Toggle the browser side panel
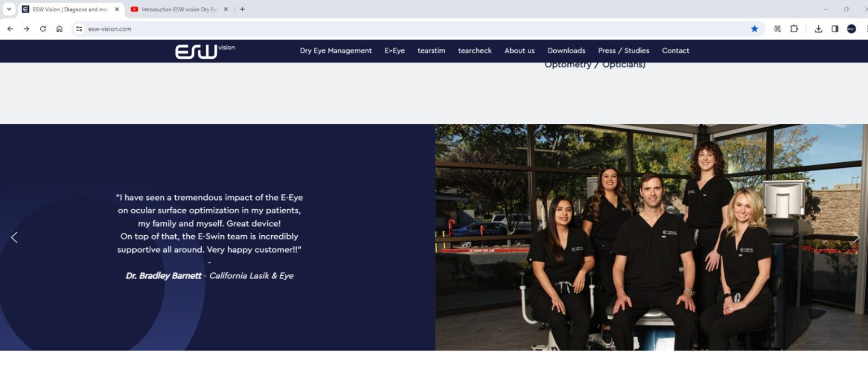868x386 pixels. (x=835, y=29)
